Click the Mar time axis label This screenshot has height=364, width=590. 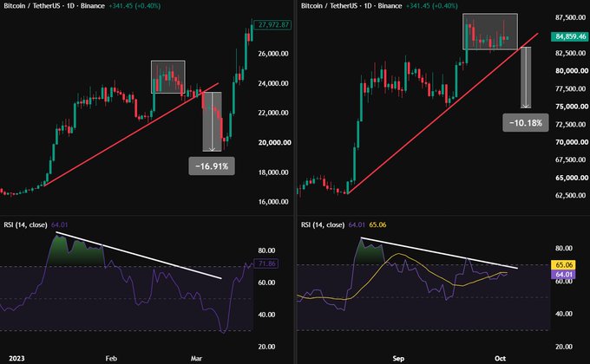coord(196,358)
